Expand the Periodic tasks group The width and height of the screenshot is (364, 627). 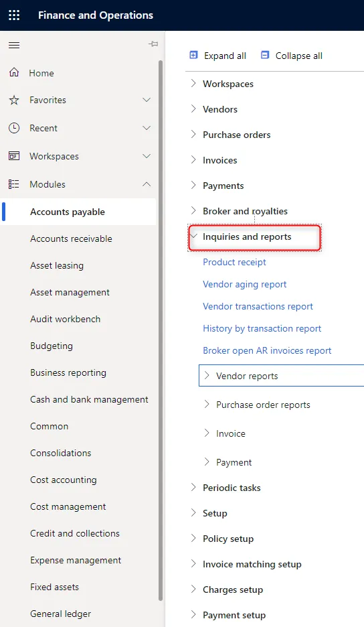(194, 488)
